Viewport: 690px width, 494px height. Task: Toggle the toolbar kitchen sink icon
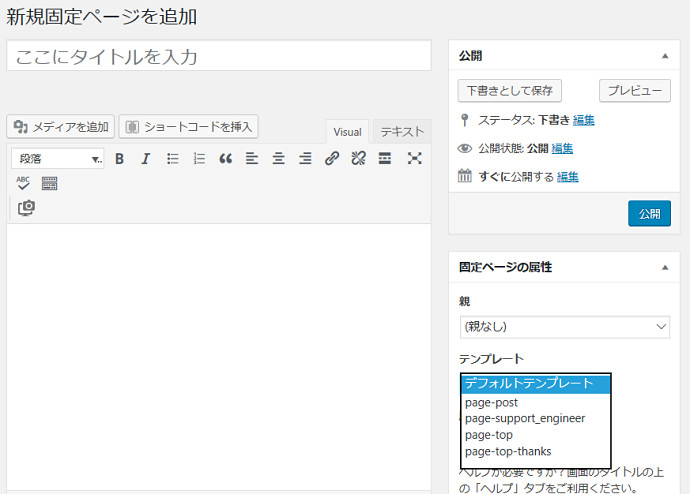point(49,183)
